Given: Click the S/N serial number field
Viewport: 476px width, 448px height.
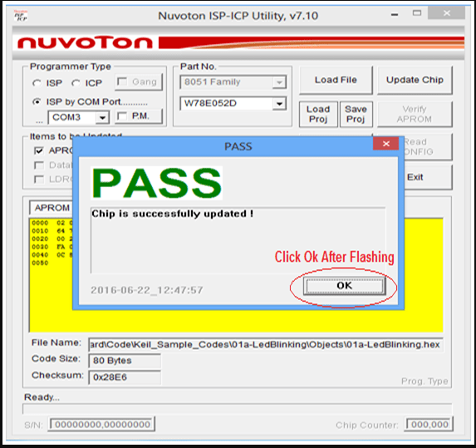Looking at the screenshot, I should 102,424.
